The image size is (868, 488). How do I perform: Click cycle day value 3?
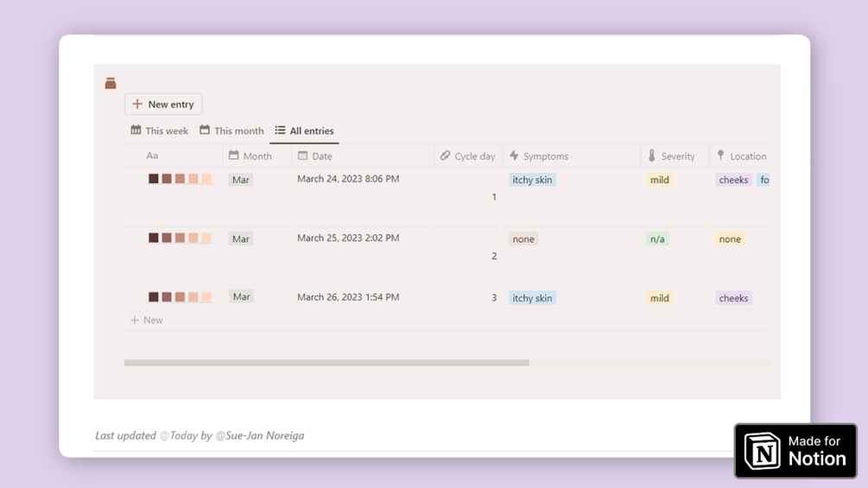tap(494, 298)
